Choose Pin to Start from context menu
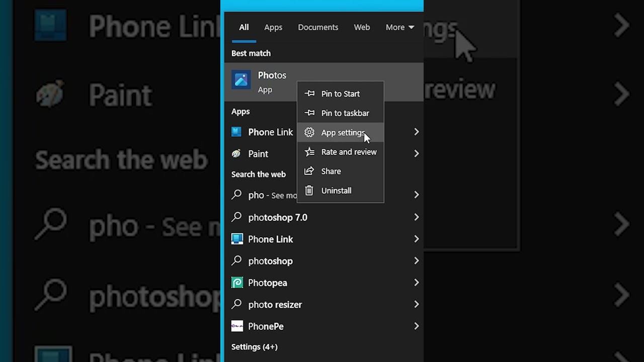This screenshot has height=362, width=644. [x=341, y=94]
